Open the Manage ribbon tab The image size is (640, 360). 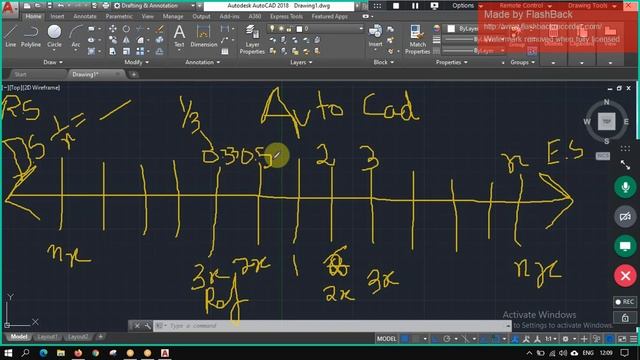[x=173, y=16]
